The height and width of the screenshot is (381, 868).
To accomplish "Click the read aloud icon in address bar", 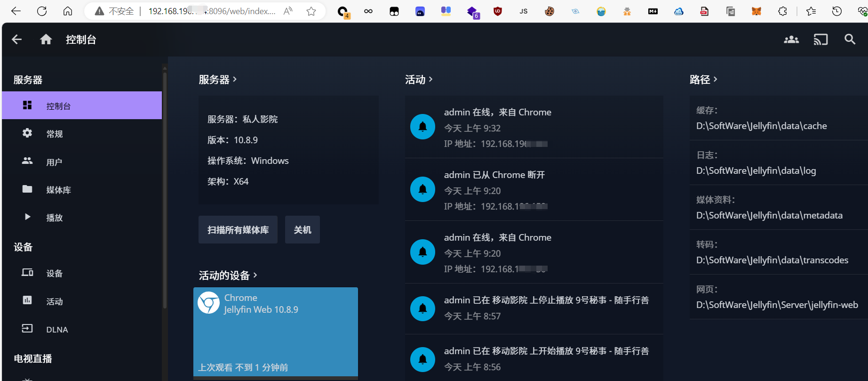I will click(288, 11).
